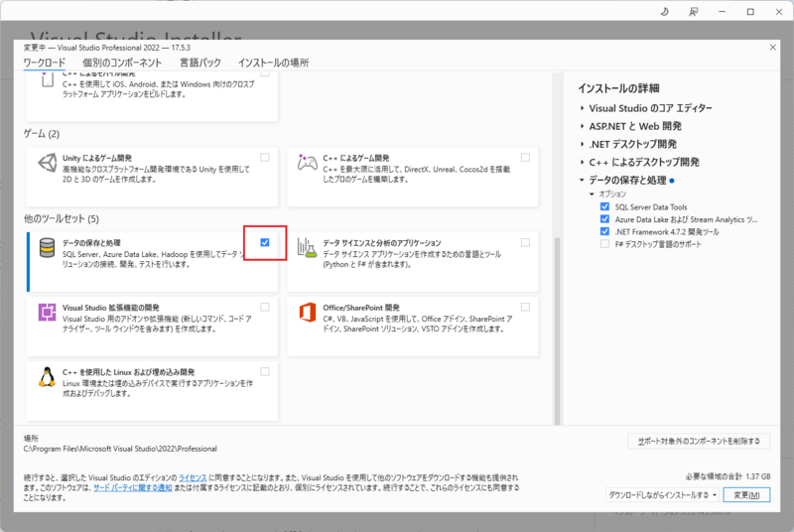Uncheck .NET Framework 4.7.2 開発ツール option
The image size is (794, 532).
tap(604, 231)
